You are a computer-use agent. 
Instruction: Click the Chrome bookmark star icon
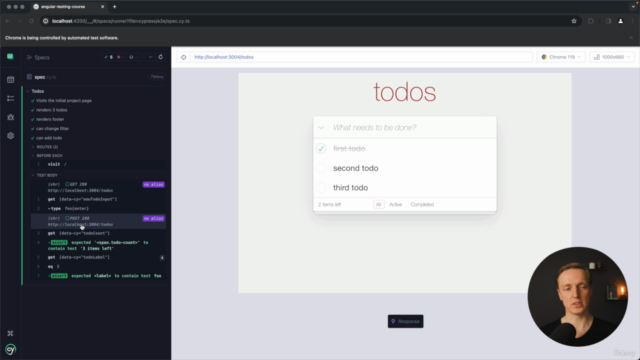tap(574, 21)
